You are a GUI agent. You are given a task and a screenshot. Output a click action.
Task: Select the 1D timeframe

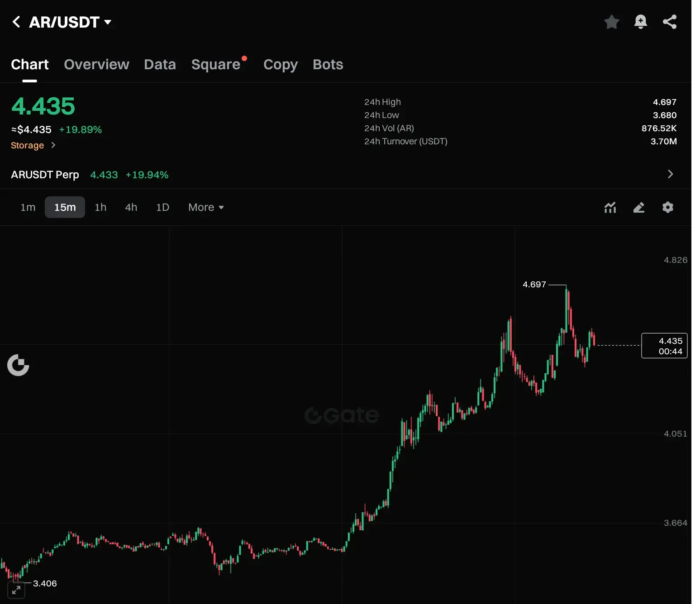(162, 207)
